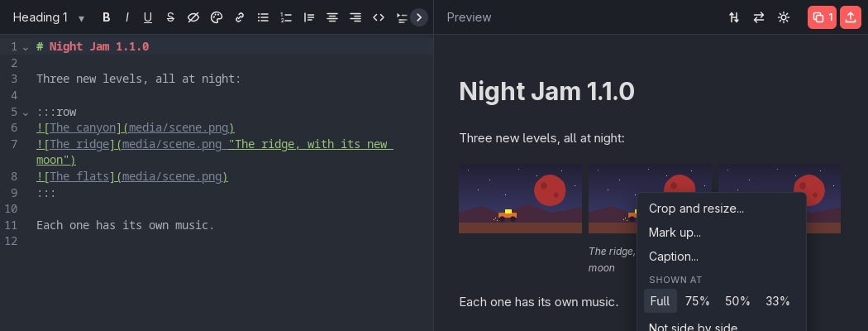Show more toolbar tools with chevron
This screenshot has height=331, width=868.
419,17
